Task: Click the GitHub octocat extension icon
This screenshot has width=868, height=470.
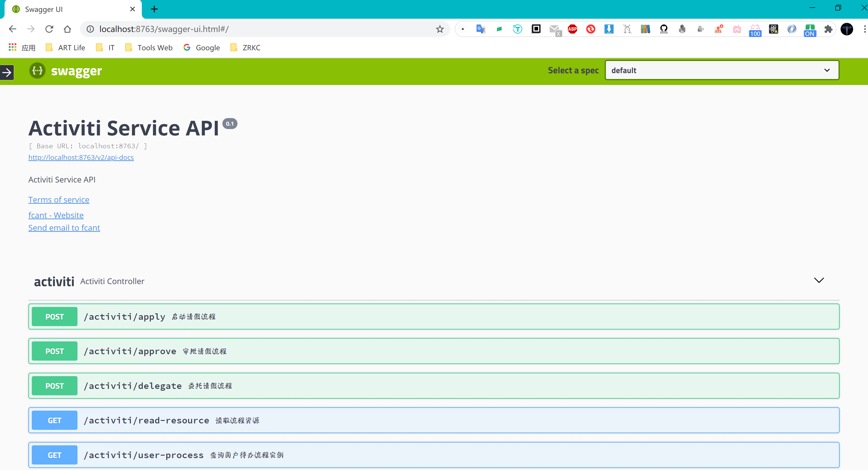Action: (663, 29)
